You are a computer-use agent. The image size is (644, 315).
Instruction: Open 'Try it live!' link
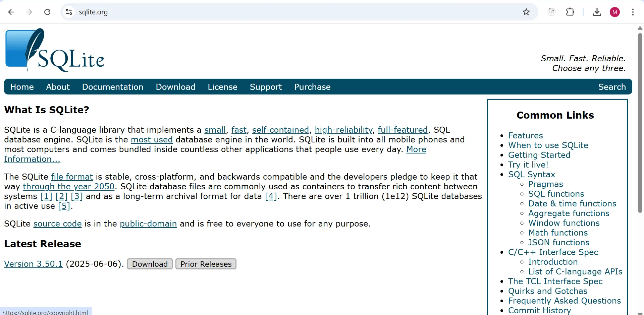click(528, 165)
